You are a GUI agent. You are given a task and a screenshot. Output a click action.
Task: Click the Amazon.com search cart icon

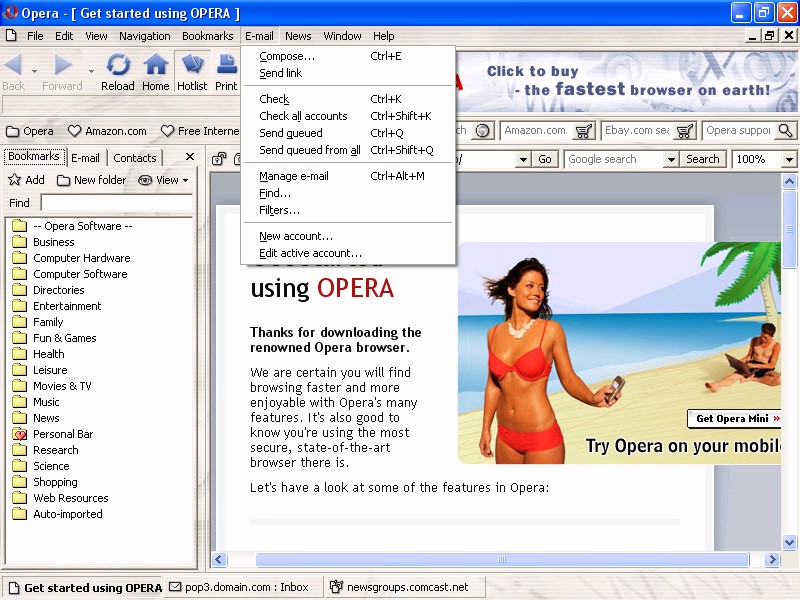(x=584, y=131)
